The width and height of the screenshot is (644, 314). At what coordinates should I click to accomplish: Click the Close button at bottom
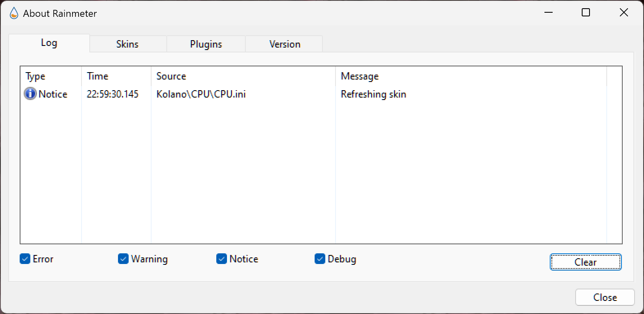605,297
